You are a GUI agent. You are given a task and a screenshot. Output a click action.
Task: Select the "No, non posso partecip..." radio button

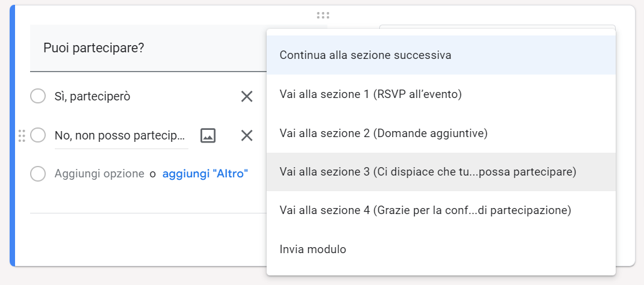click(38, 135)
